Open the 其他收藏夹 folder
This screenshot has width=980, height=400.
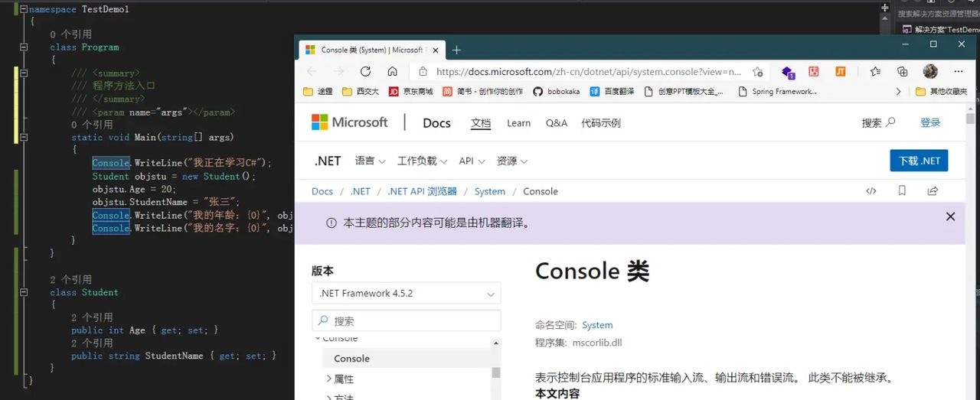(x=941, y=92)
